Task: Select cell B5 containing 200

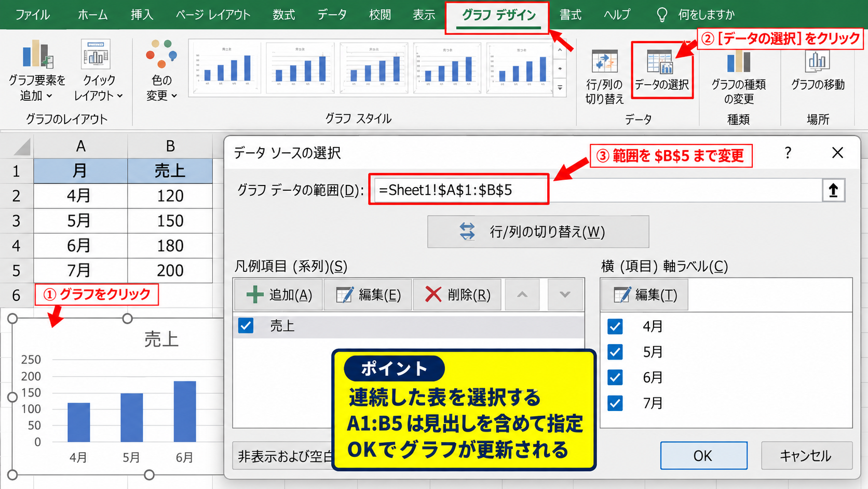Action: click(170, 270)
